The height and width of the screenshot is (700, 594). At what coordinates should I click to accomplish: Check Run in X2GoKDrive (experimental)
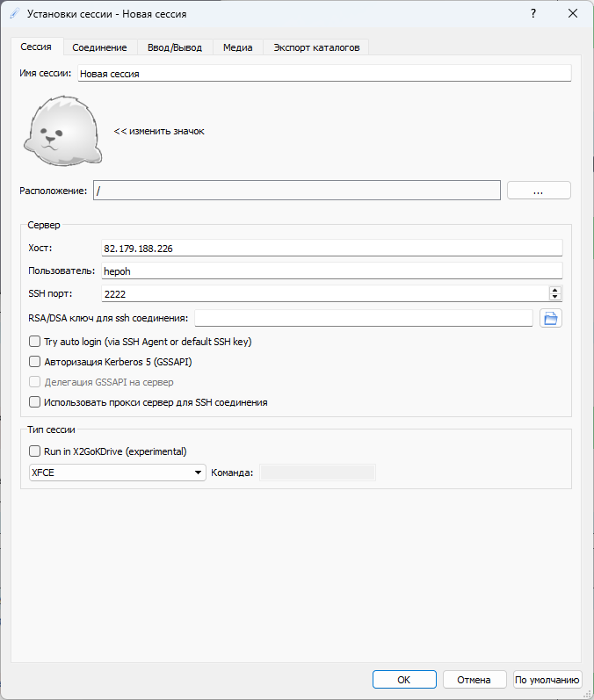pyautogui.click(x=35, y=451)
